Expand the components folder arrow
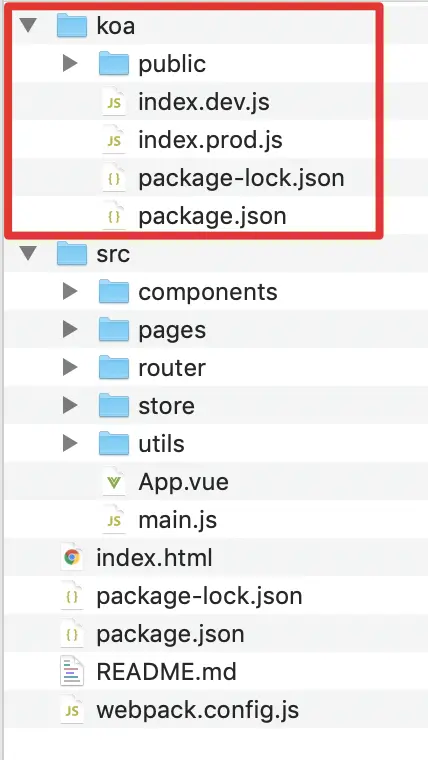428x760 pixels. (70, 291)
